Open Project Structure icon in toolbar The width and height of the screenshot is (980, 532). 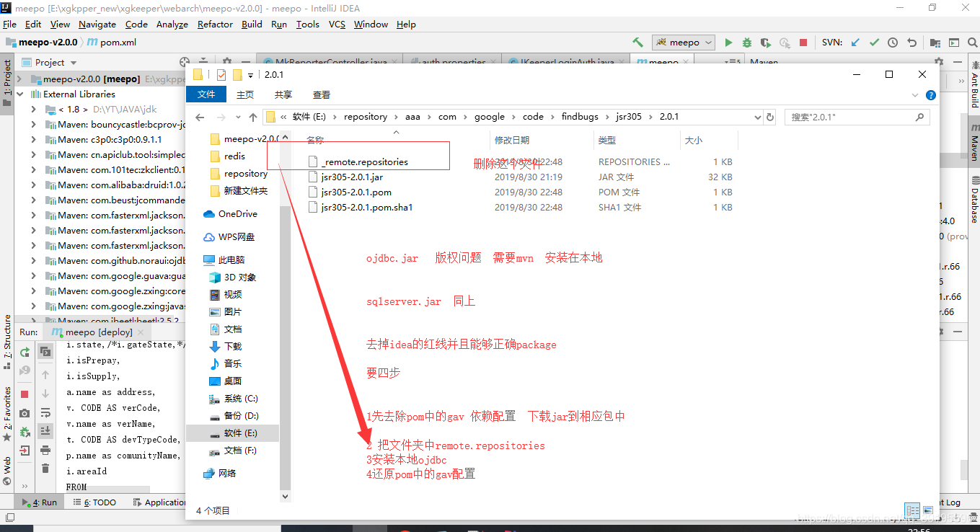click(935, 43)
